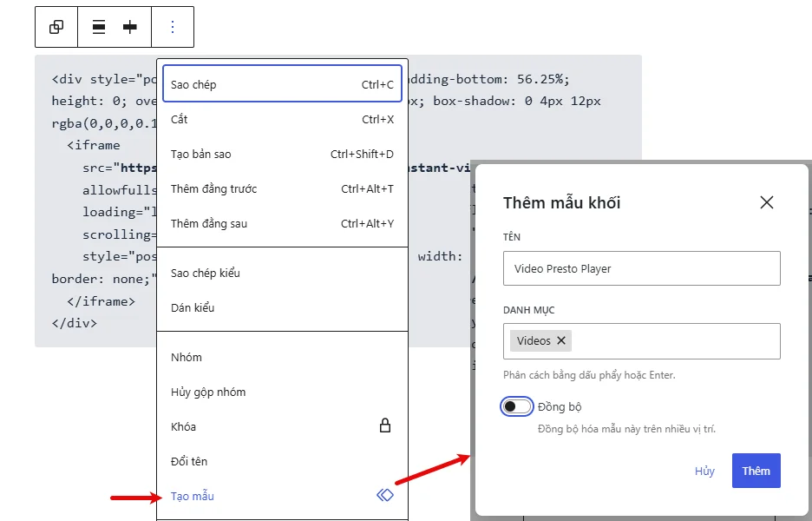
Task: Choose Cắt in the block menu
Action: [x=282, y=119]
